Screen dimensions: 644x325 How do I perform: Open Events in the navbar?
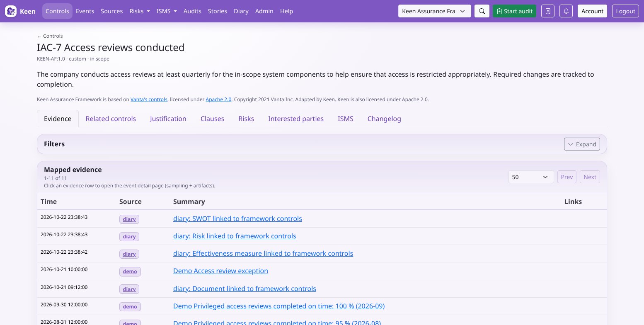(x=85, y=11)
